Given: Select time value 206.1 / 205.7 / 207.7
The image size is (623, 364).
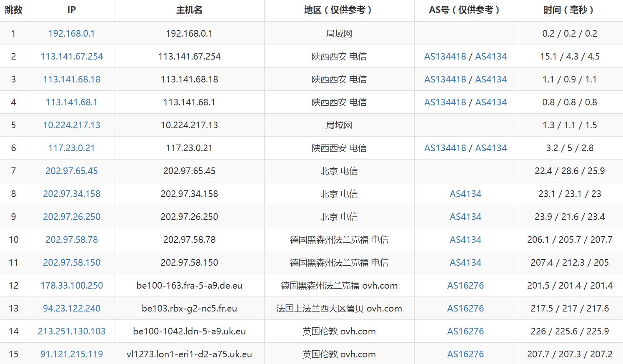Looking at the screenshot, I should coord(570,239).
